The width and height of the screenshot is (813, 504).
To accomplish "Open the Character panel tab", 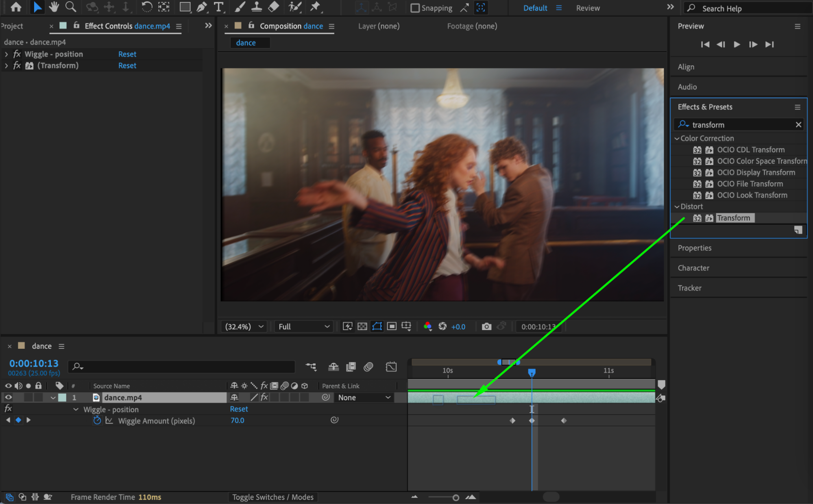I will [693, 268].
